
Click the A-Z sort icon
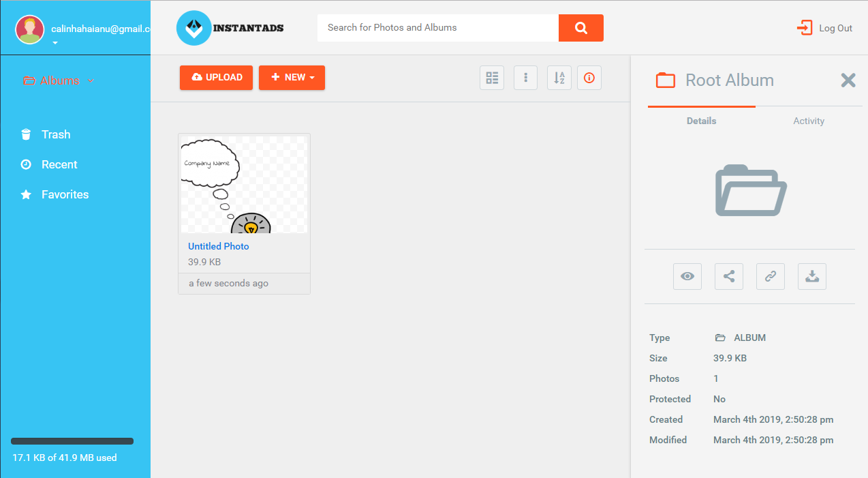tap(559, 78)
